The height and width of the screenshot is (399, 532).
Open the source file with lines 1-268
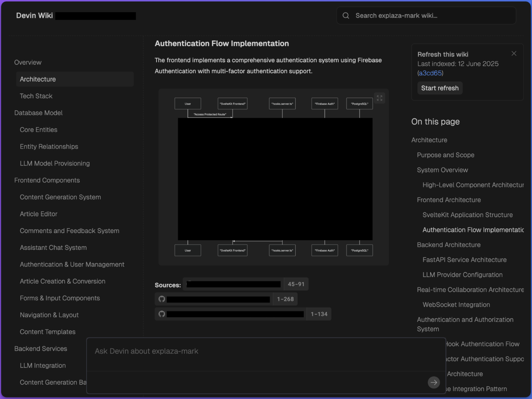(x=226, y=299)
